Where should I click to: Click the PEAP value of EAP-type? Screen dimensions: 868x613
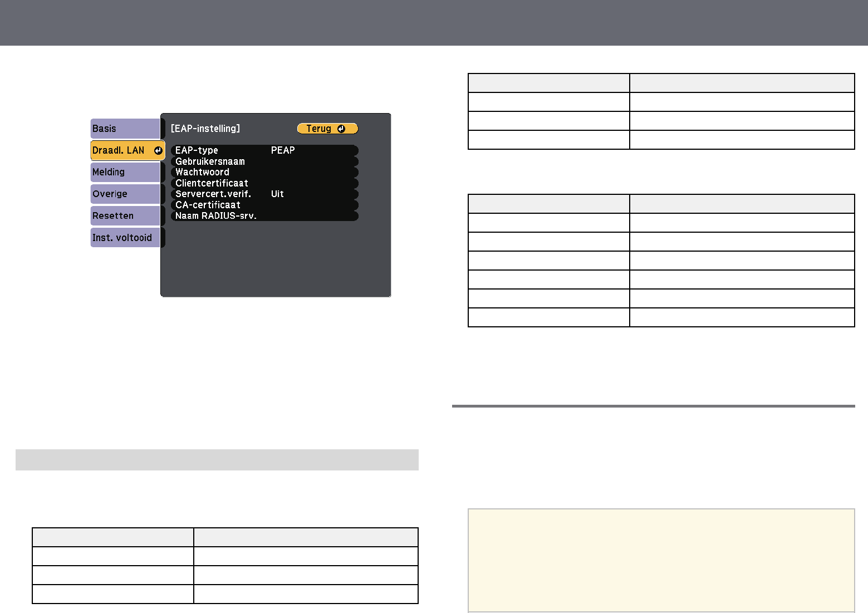(283, 150)
